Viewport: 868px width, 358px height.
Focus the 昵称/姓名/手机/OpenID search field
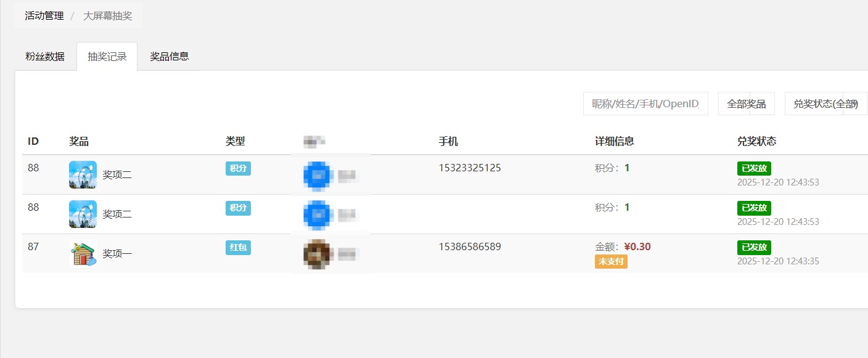[645, 104]
